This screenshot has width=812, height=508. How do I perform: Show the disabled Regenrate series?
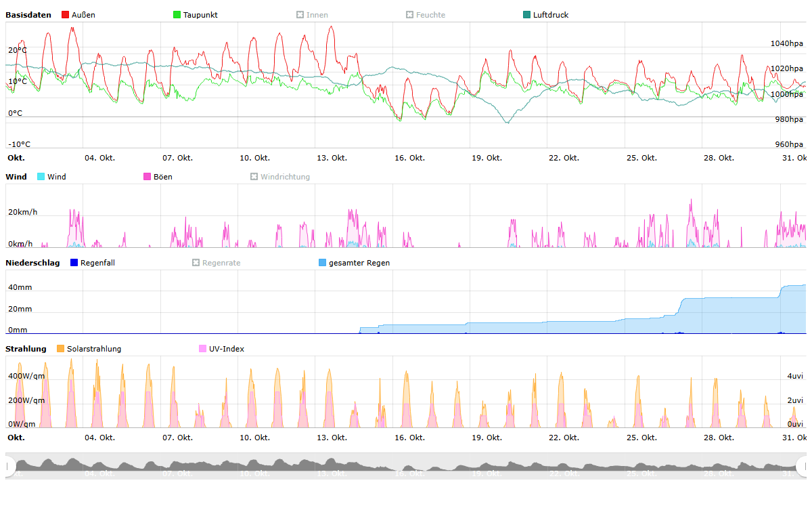tap(216, 263)
